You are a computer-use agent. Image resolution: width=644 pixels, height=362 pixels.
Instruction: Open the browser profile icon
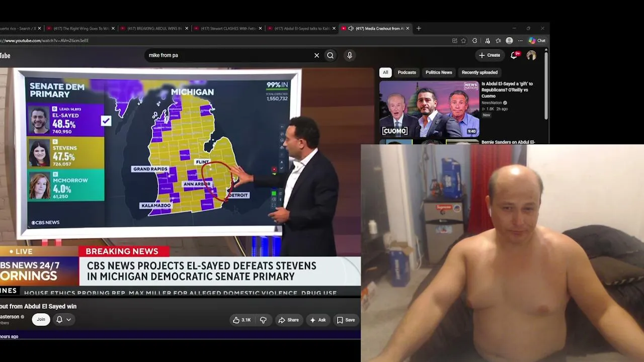pyautogui.click(x=509, y=41)
